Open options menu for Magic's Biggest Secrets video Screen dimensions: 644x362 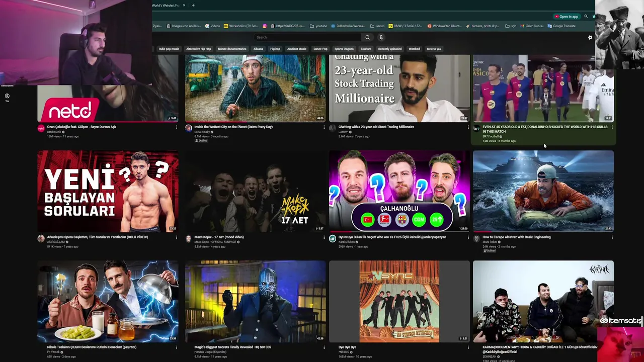pyautogui.click(x=324, y=347)
